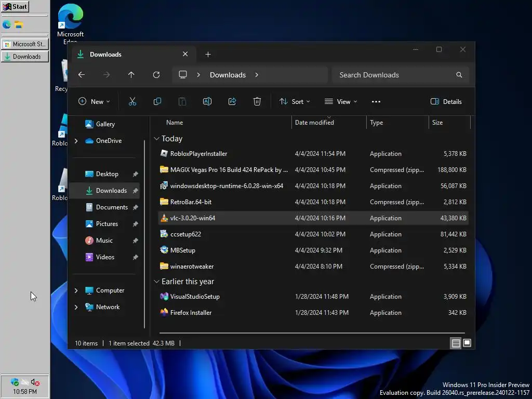The image size is (532, 399).
Task: Launch Edge from quick launch bar
Action: [x=6, y=24]
